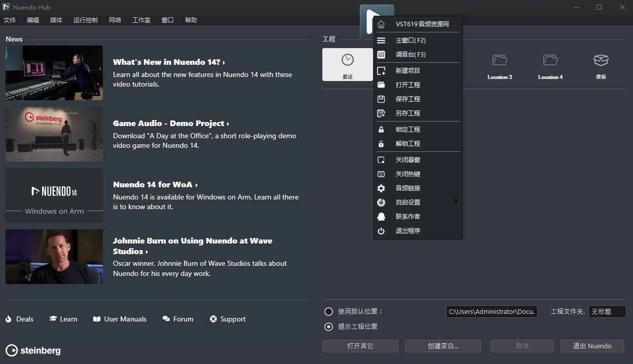Open the Johnnie Burn video thumbnail
The height and width of the screenshot is (364, 633).
pos(54,257)
